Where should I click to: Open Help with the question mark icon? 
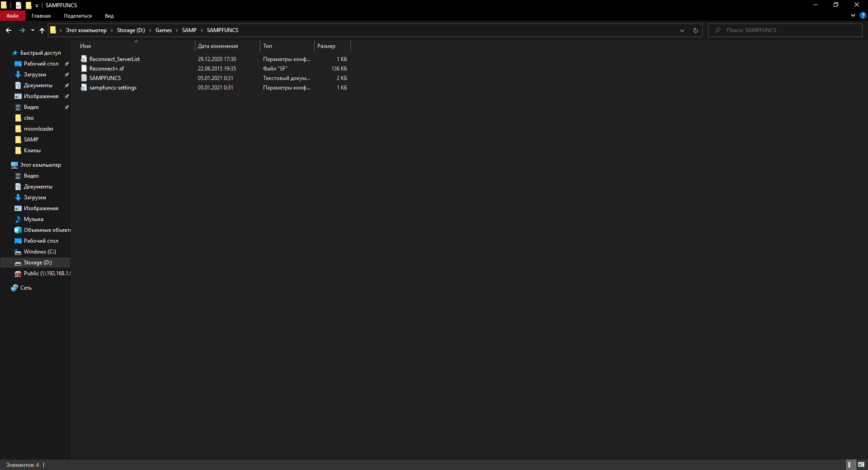pos(863,15)
